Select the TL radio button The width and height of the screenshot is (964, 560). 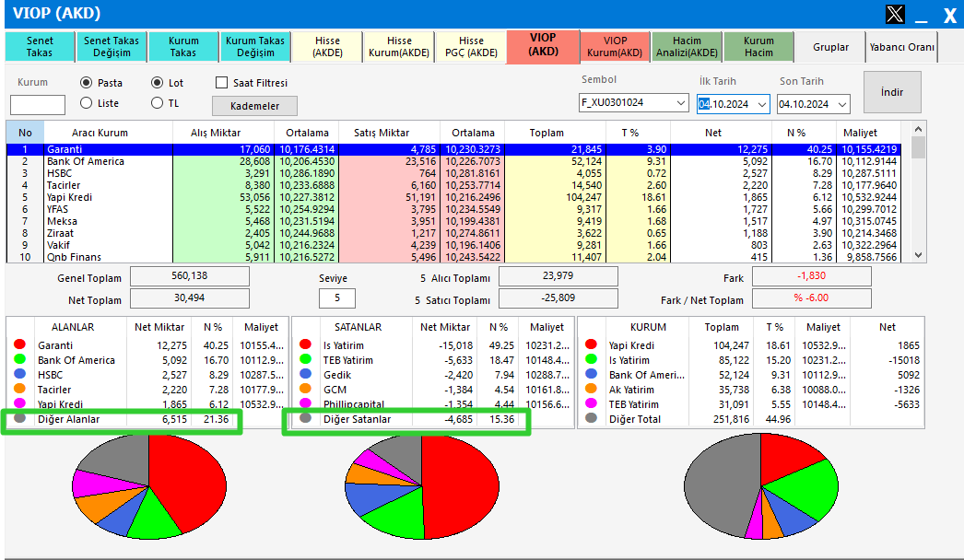[x=158, y=103]
